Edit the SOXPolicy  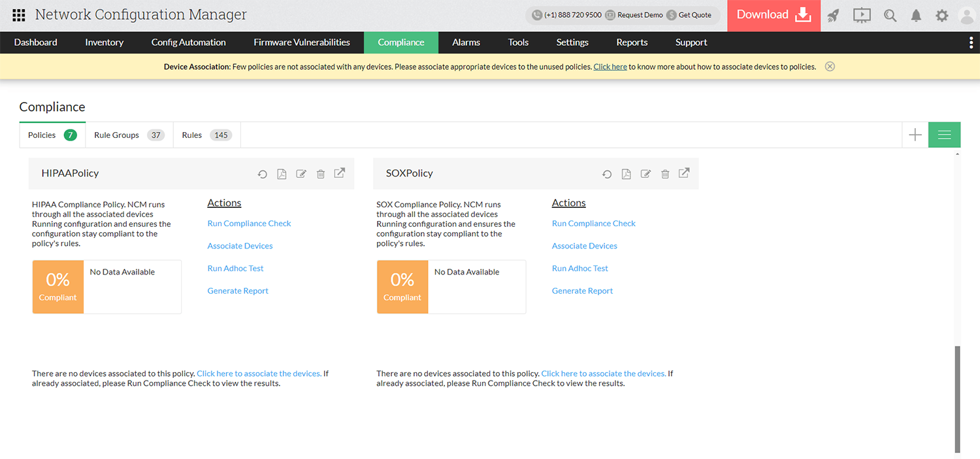[x=645, y=174]
